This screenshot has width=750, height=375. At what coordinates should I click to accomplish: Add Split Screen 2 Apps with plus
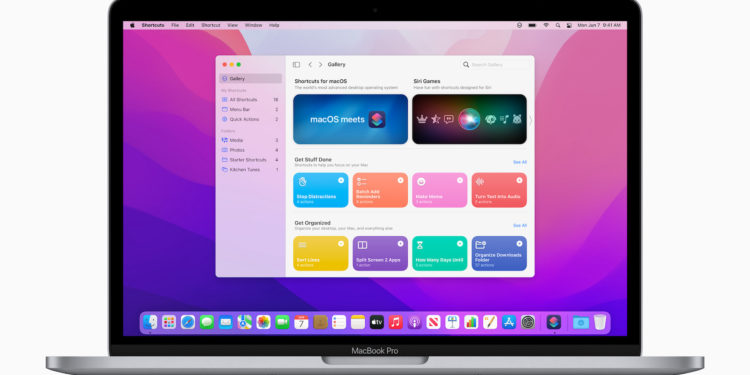point(400,243)
